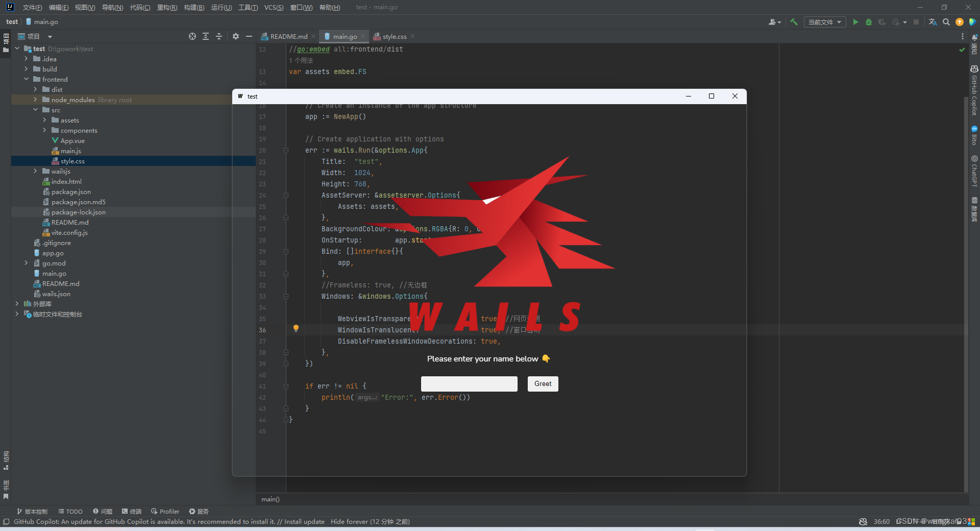Viewport: 980px width, 531px height.
Task: Expand the .idea folder
Action: [x=26, y=59]
